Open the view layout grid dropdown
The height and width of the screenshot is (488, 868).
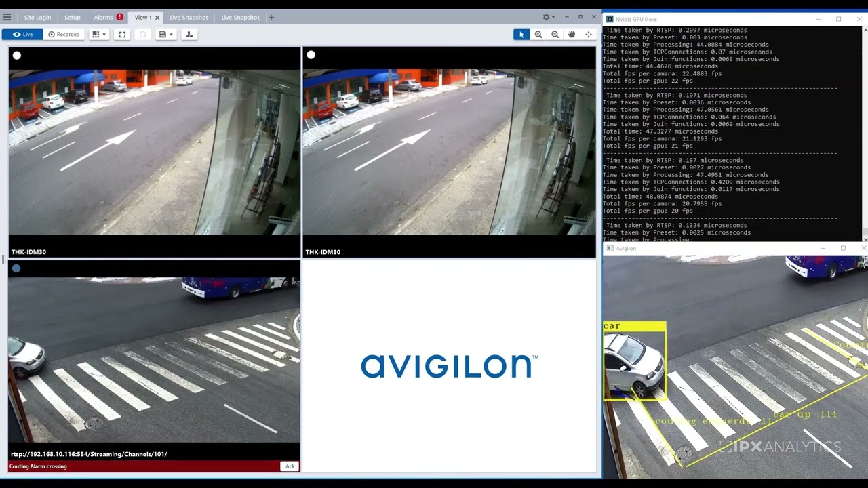click(99, 35)
